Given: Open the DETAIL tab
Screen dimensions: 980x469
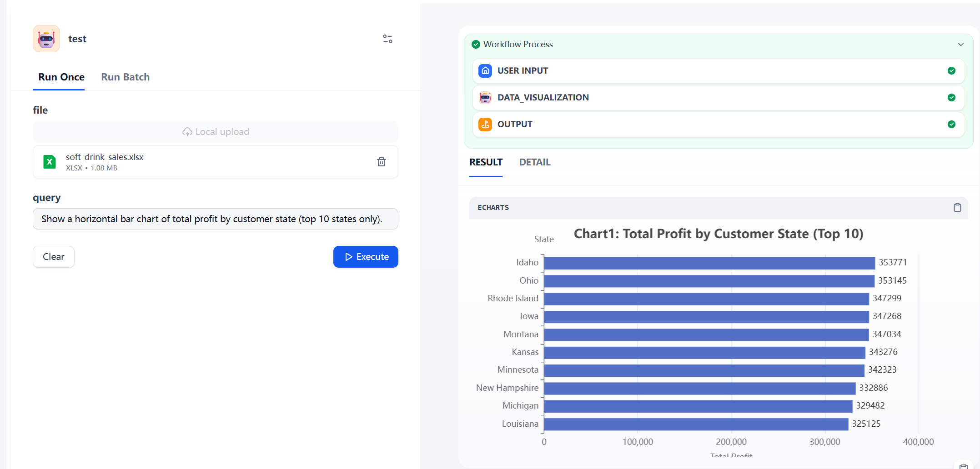Looking at the screenshot, I should (x=534, y=162).
